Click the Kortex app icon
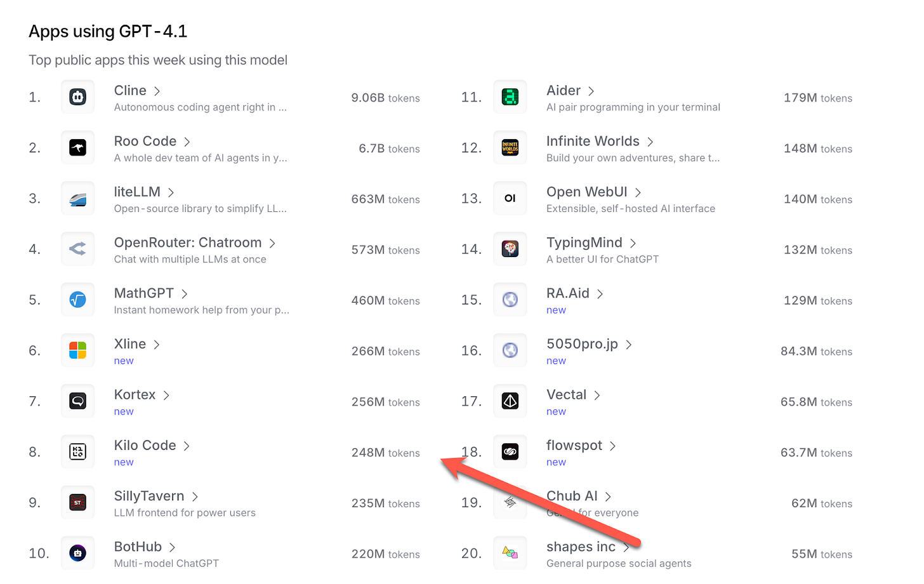The image size is (924, 584). (x=77, y=401)
